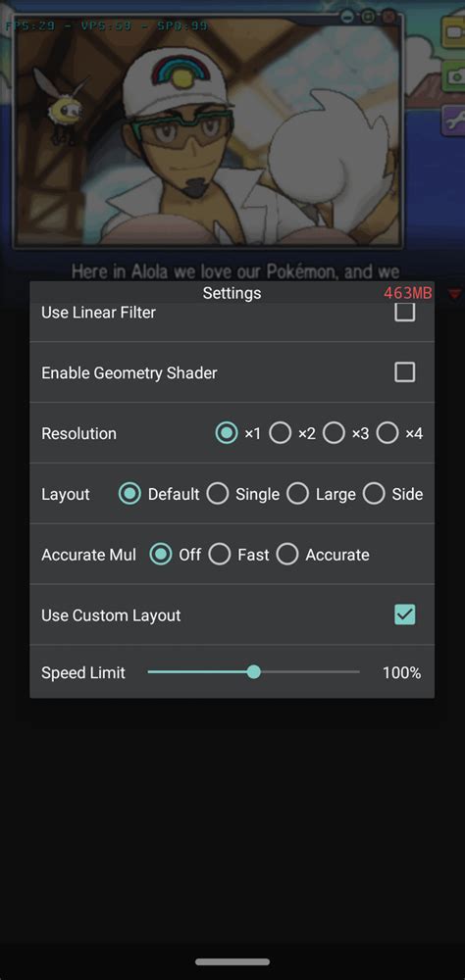This screenshot has width=465, height=980.
Task: Select ×4 resolution
Action: coord(387,432)
